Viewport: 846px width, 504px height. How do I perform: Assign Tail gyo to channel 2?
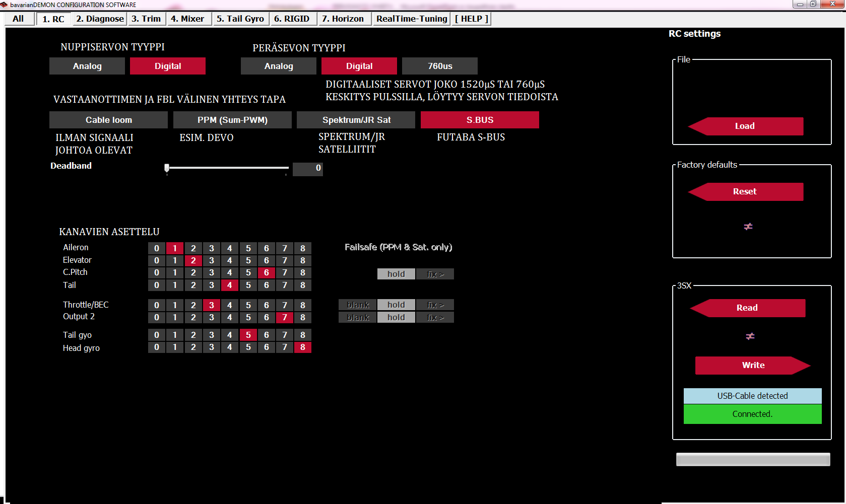click(x=193, y=335)
